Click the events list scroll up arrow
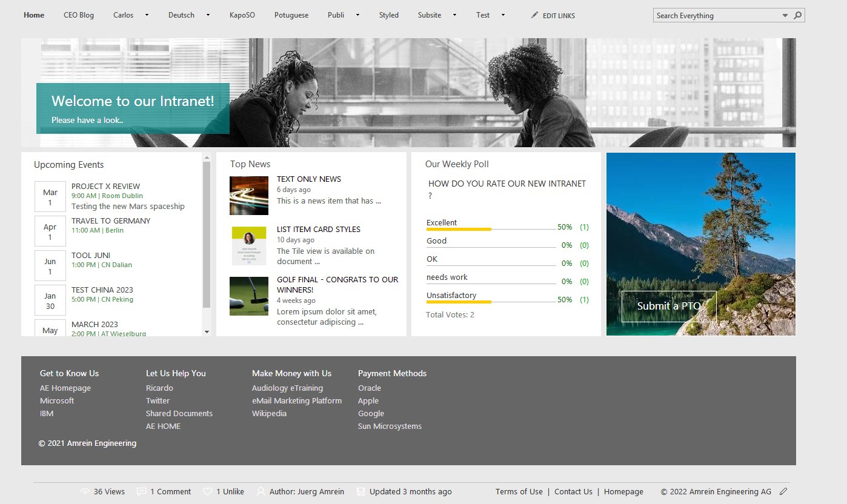The width and height of the screenshot is (847, 504). pos(207,157)
